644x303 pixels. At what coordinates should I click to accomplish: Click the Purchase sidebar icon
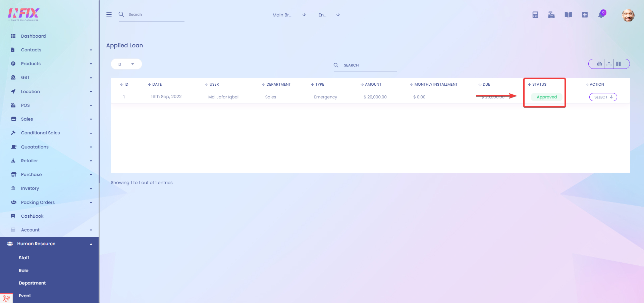click(13, 174)
